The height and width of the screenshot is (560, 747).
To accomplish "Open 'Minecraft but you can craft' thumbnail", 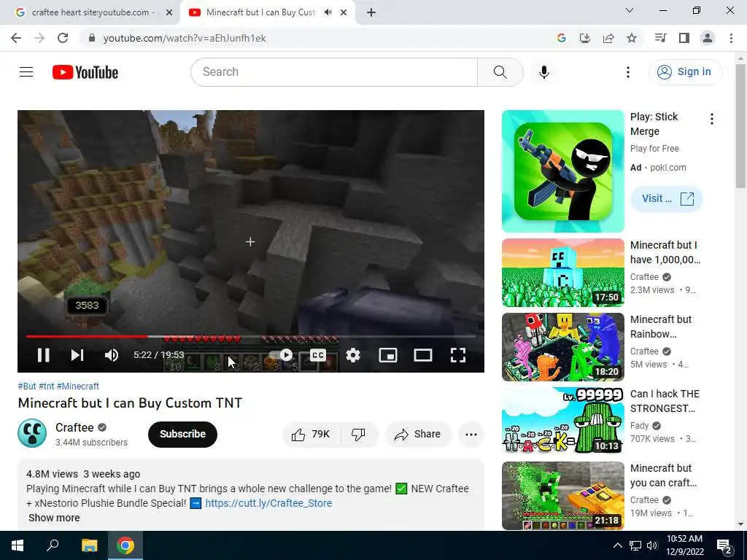I will [562, 496].
